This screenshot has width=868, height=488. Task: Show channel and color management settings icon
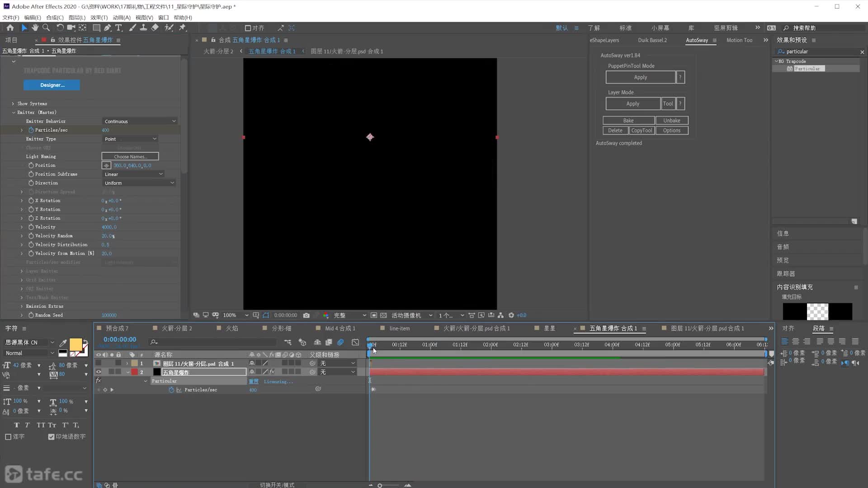[x=325, y=315]
